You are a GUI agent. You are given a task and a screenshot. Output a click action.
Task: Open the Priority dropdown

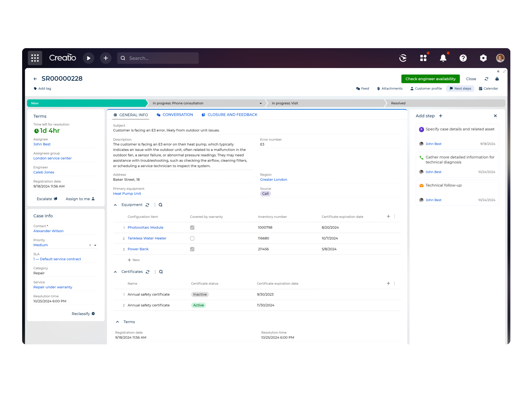click(95, 245)
